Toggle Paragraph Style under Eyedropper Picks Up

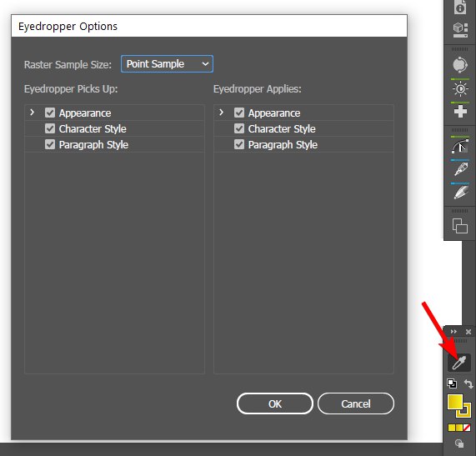50,144
